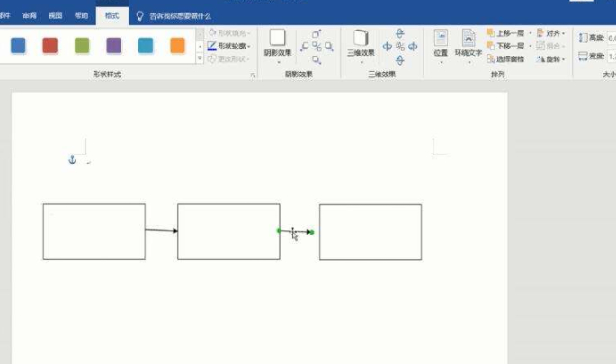
Task: Open the 阴影效果 shadow effects button
Action: [x=277, y=41]
